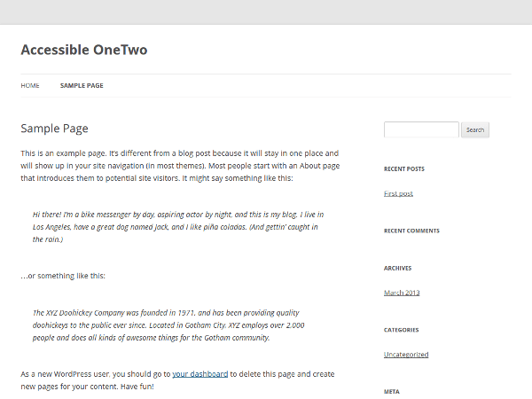The image size is (532, 399).
Task: Select the SAMPLE PAGE menu item
Action: point(82,85)
